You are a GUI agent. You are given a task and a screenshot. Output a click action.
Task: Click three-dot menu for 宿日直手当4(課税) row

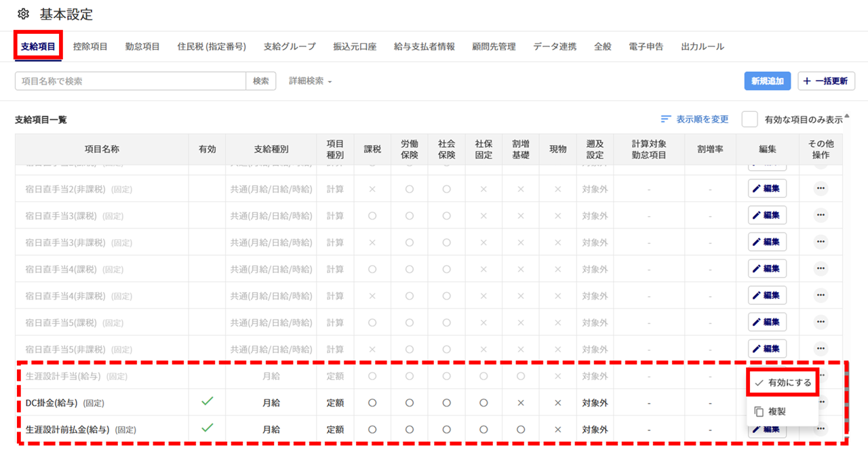(x=821, y=268)
